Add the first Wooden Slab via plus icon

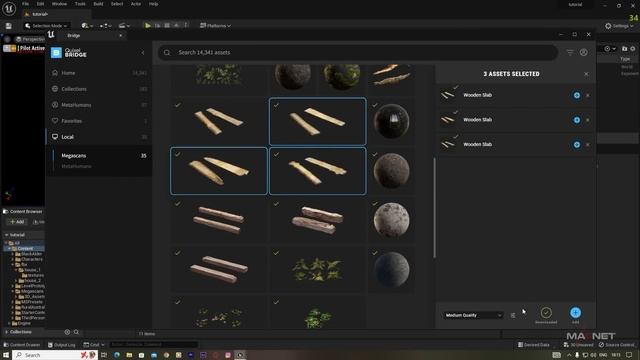point(577,95)
